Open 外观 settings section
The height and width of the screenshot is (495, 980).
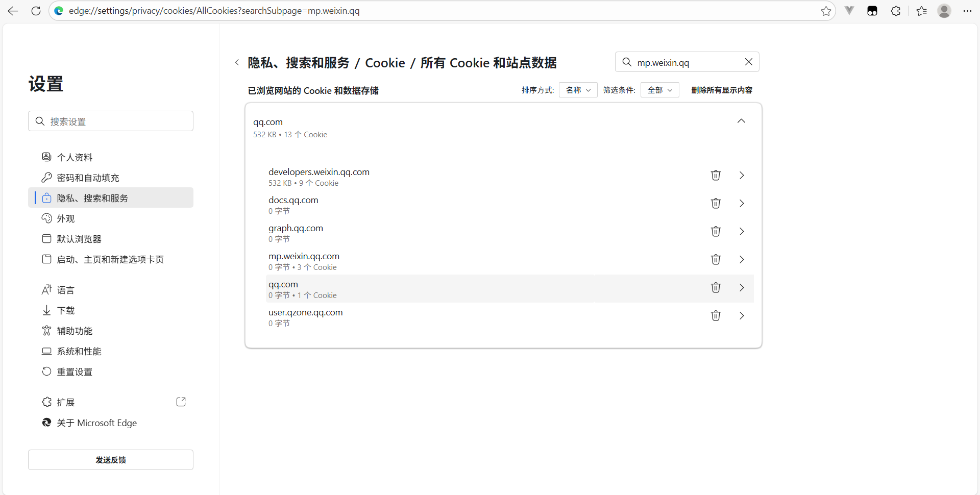(x=111, y=218)
